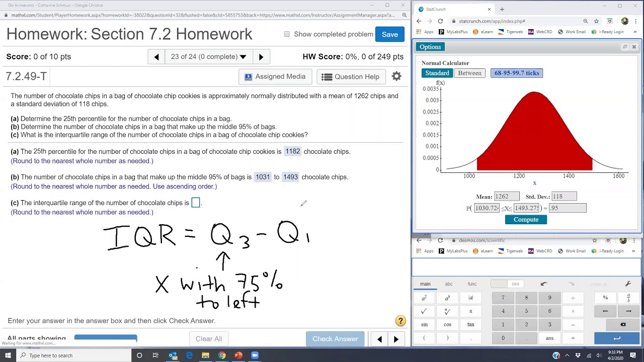Toggle Show completed problem checkbox
Image resolution: width=644 pixels, height=362 pixels.
tap(287, 34)
